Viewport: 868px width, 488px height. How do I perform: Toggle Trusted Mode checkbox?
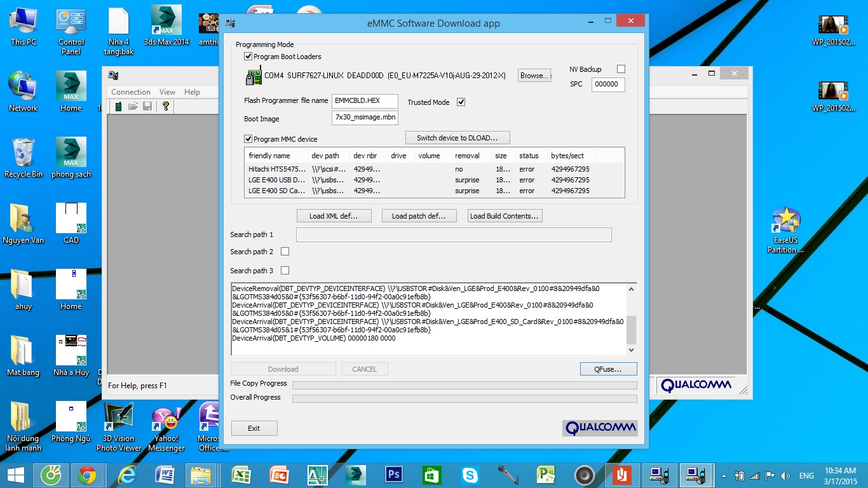[x=461, y=102]
